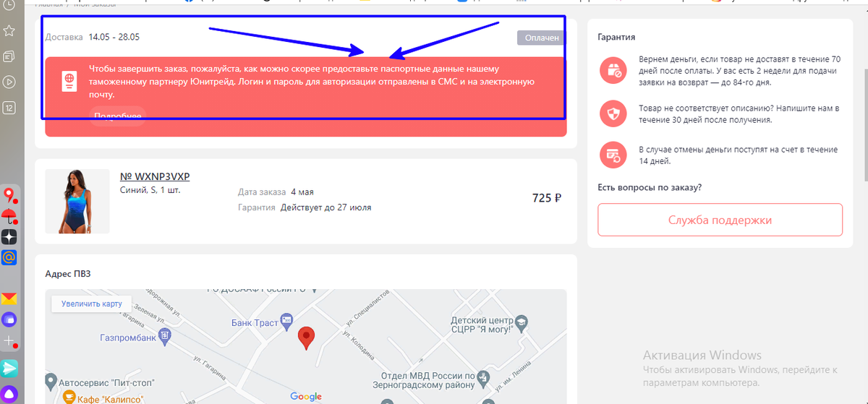
Task: Click the Кафе Калипсо marker on map
Action: point(69,397)
